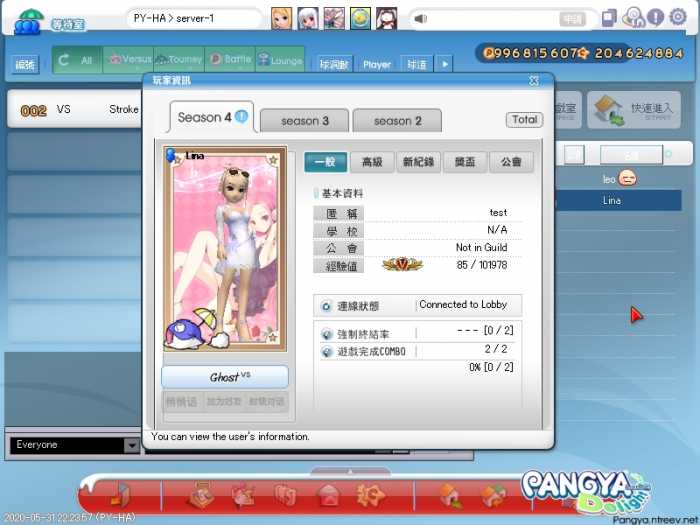Click the connection status icon

326,306
